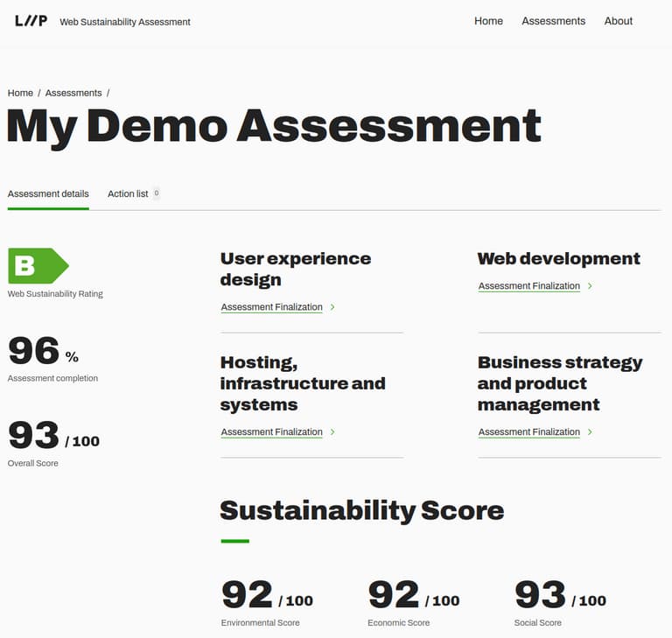This screenshot has width=672, height=638.
Task: Open the Home navigation menu item
Action: coord(488,21)
